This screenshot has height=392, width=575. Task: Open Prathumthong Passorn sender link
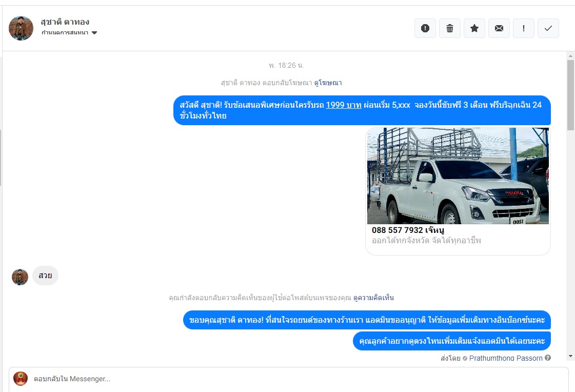click(x=506, y=358)
